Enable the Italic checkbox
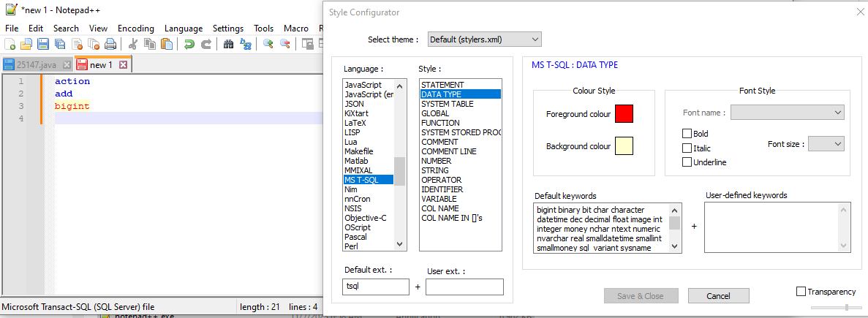Image resolution: width=868 pixels, height=318 pixels. tap(687, 148)
